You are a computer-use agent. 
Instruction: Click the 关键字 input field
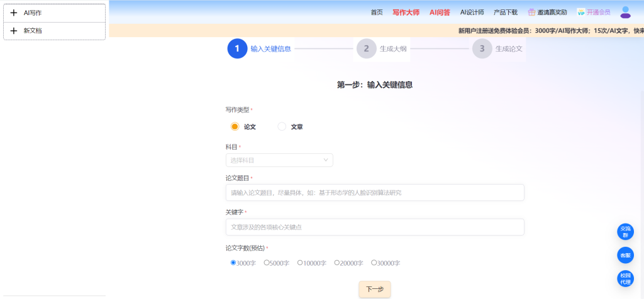[x=375, y=227]
